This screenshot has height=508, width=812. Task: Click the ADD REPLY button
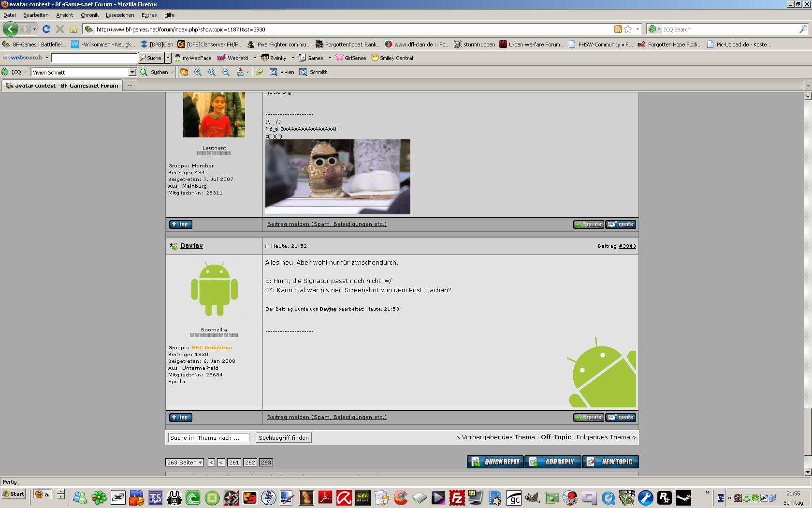pos(553,462)
